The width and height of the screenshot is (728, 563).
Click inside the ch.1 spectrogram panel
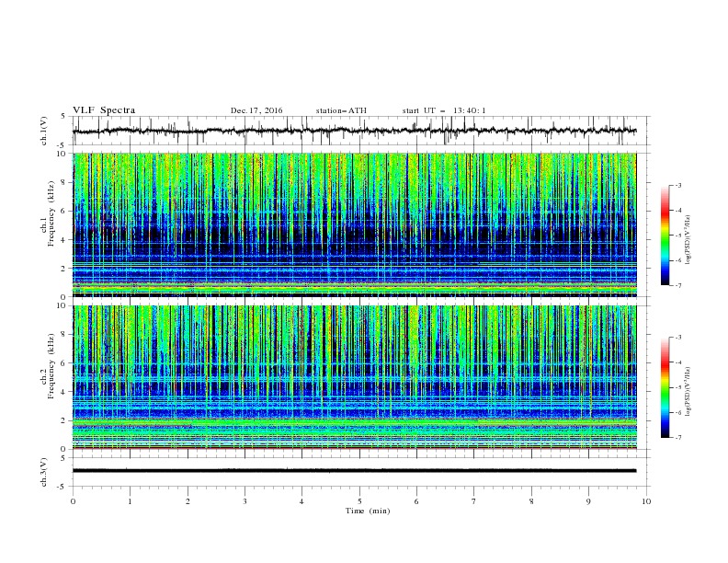(355, 224)
